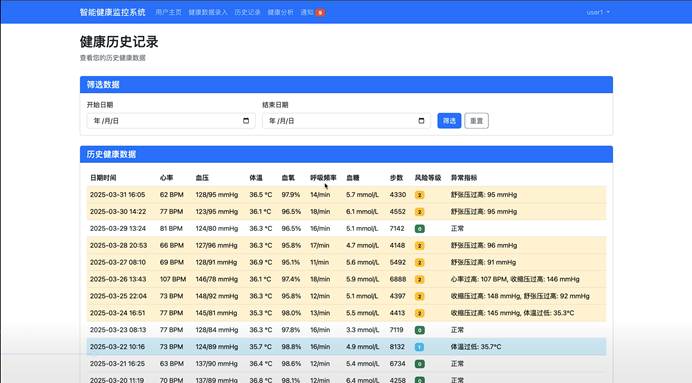Viewport: 692px width, 383px height.
Task: Click the 智能健康监控系统 brand link
Action: (113, 12)
